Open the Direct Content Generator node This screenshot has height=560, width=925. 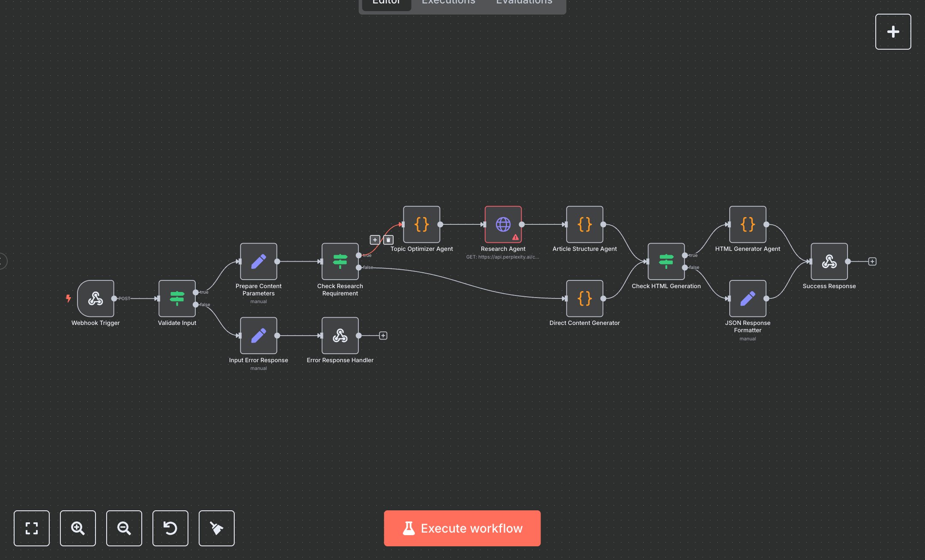point(585,298)
